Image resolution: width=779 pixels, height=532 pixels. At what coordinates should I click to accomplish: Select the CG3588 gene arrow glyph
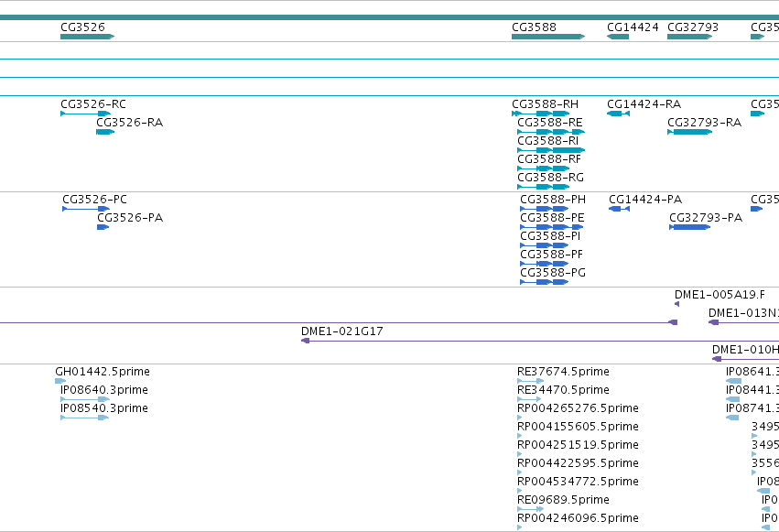click(x=548, y=37)
